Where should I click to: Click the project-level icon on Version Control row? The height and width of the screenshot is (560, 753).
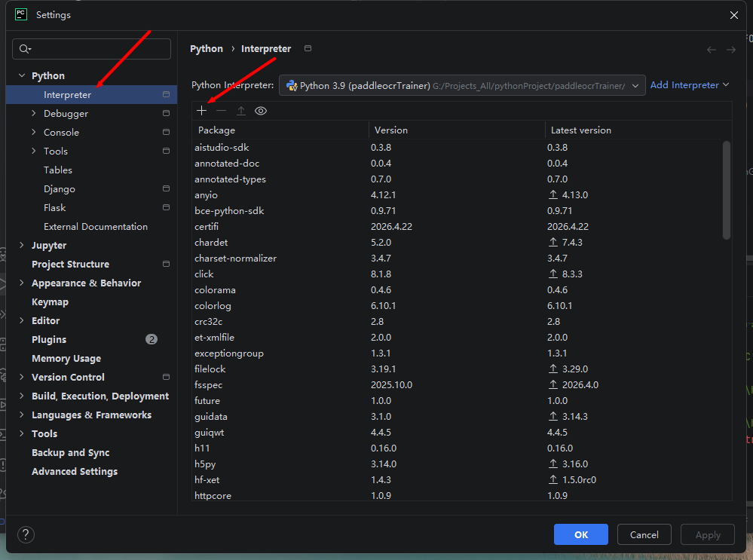tap(166, 377)
